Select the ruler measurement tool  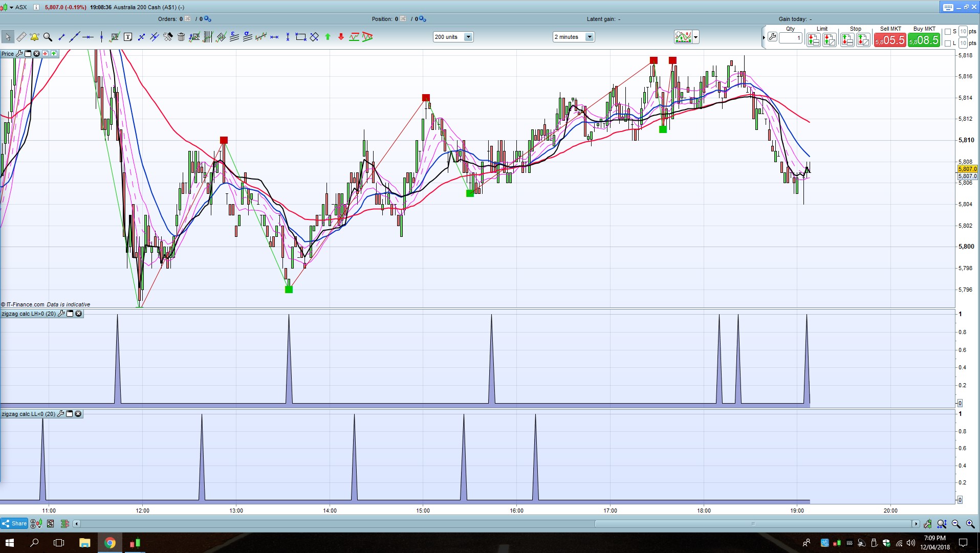(x=21, y=37)
